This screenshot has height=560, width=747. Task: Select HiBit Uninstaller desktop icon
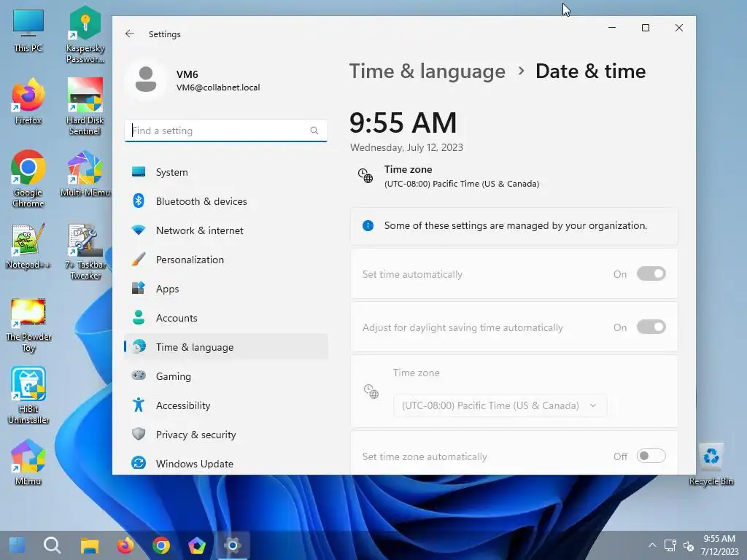[28, 396]
